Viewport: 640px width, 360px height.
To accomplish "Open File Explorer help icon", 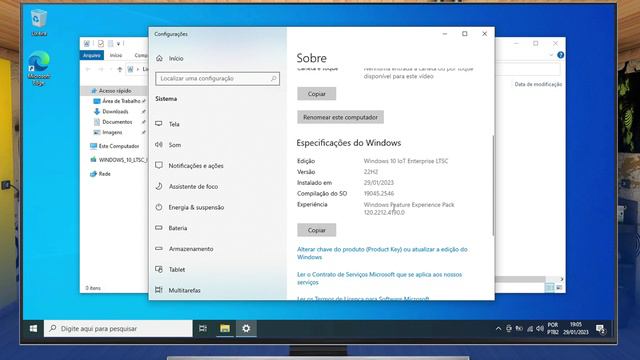I will click(561, 55).
